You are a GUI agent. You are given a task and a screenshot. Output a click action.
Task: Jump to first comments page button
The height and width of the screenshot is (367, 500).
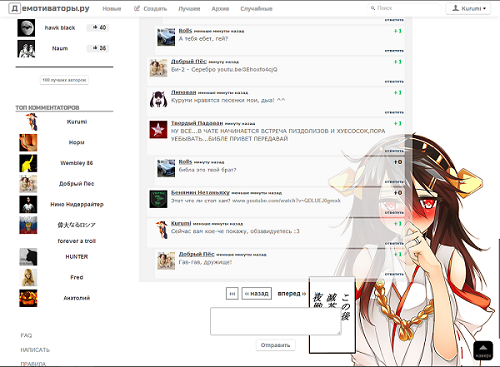[232, 294]
